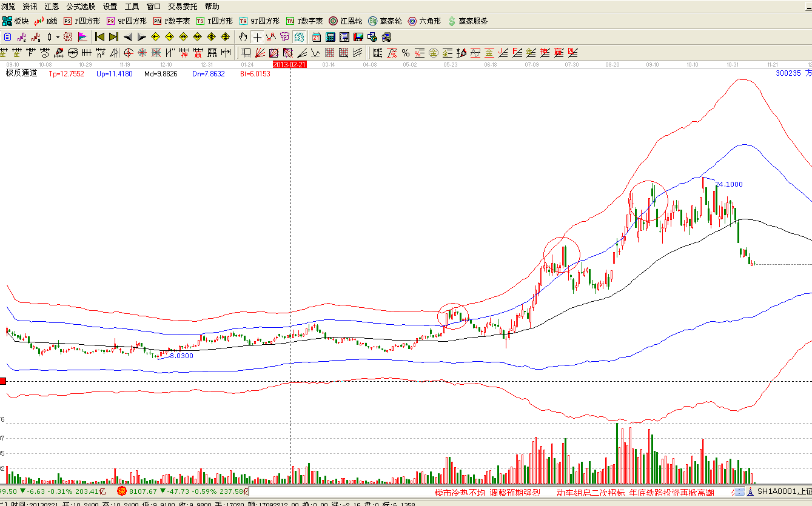812x506 pixels.
Task: Jump to first bar with skip-start arrow
Action: point(100,37)
